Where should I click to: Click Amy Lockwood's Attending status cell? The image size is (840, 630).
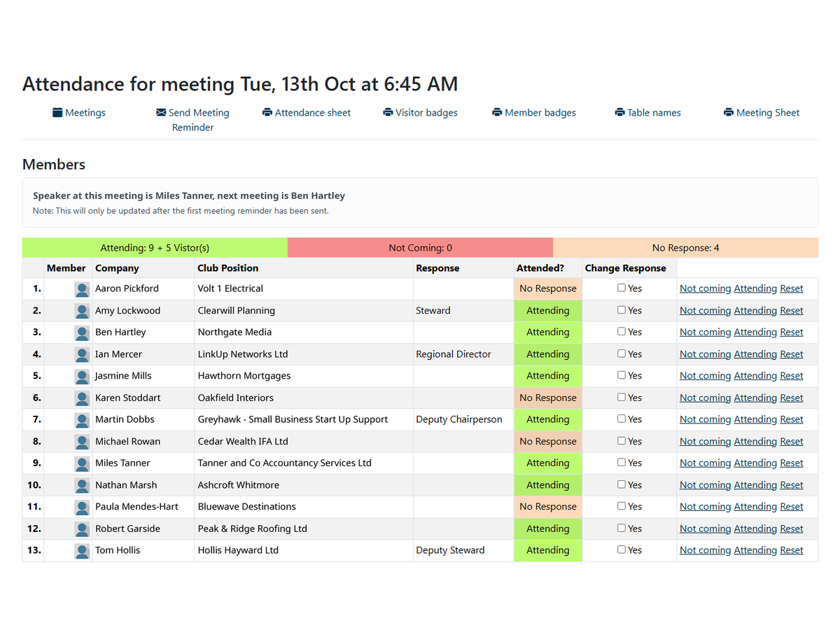click(x=548, y=310)
